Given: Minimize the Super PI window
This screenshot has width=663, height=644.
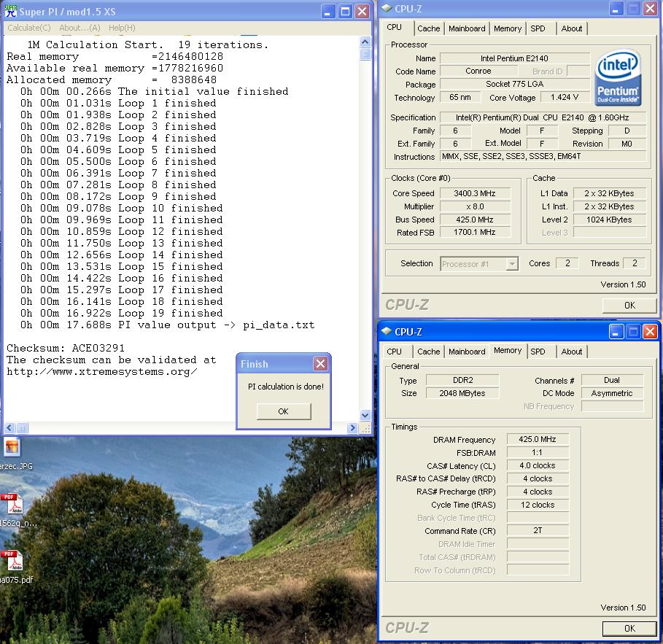Looking at the screenshot, I should coord(327,12).
